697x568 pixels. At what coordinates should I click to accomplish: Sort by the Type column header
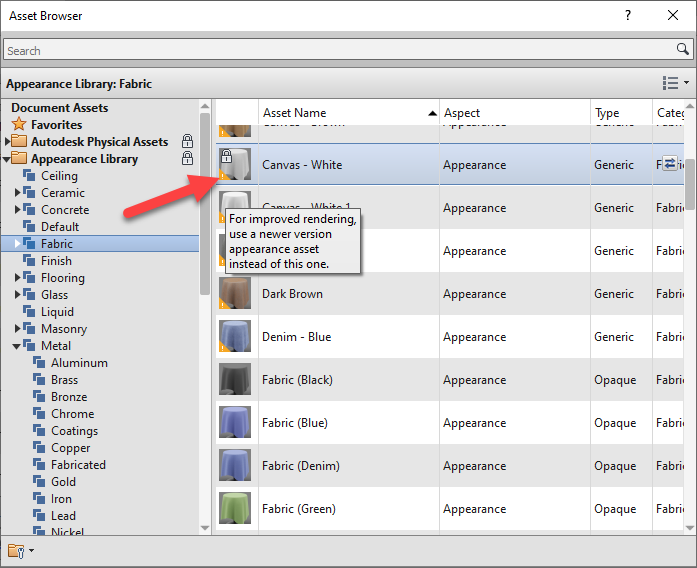(621, 112)
